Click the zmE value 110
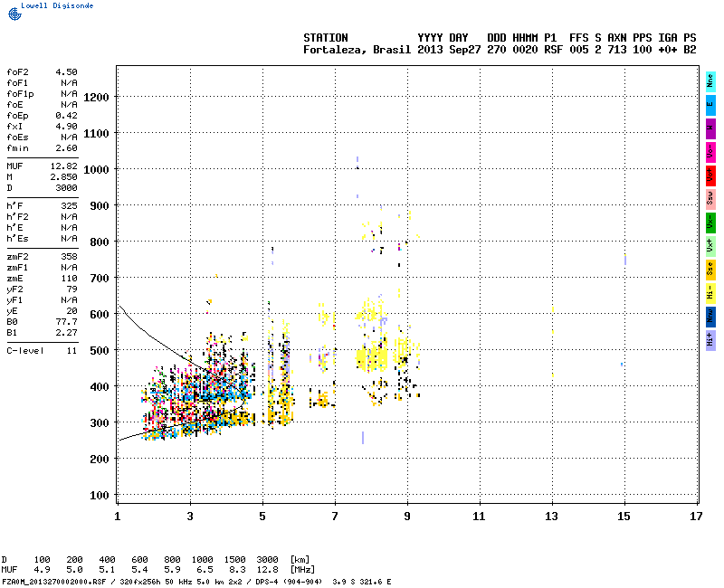This screenshot has height=588, width=724. [70, 279]
